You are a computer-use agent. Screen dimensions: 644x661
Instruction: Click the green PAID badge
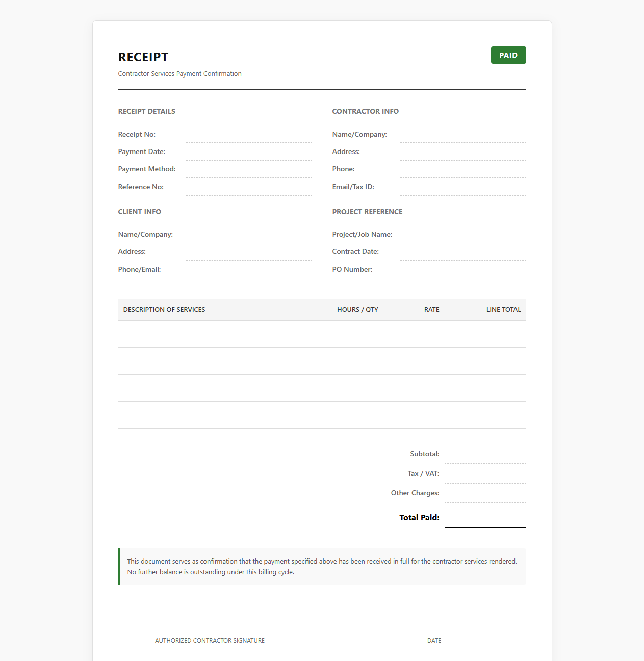coord(508,55)
